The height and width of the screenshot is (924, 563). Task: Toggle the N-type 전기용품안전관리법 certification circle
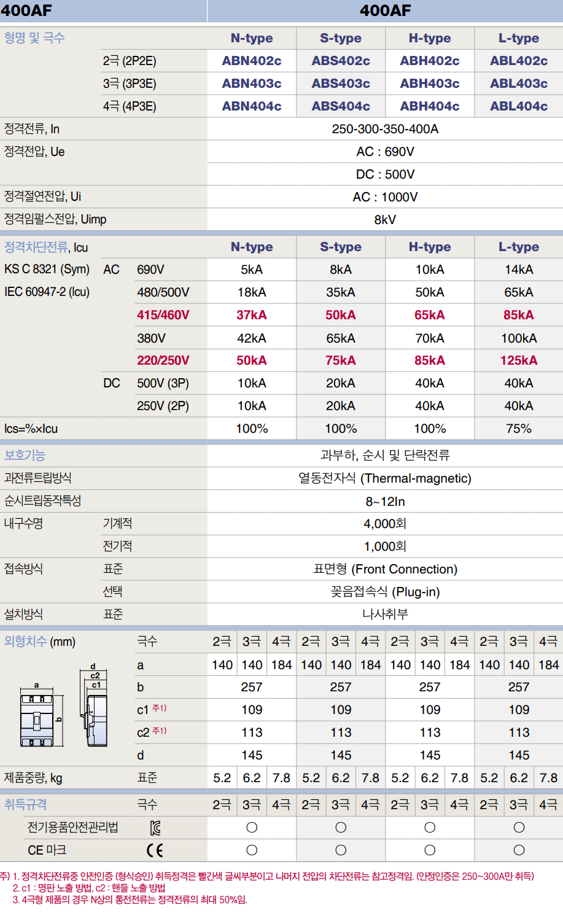coord(251,827)
